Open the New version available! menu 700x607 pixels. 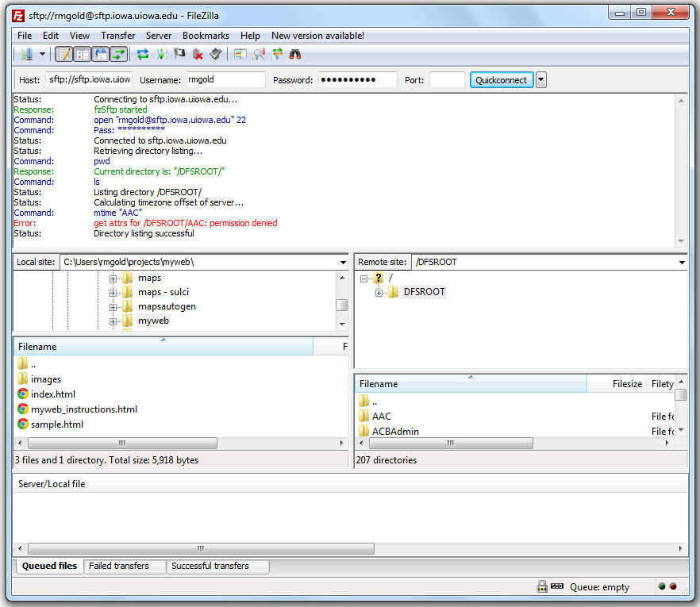click(x=317, y=36)
